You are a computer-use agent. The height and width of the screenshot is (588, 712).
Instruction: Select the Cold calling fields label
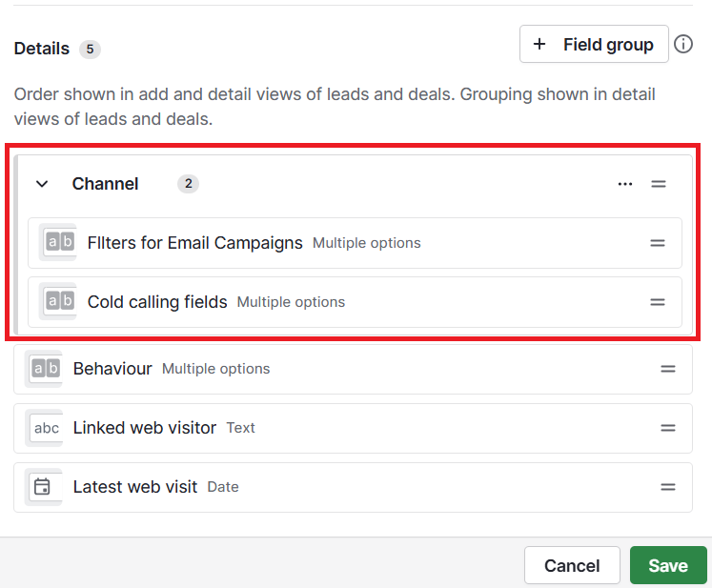pos(157,302)
